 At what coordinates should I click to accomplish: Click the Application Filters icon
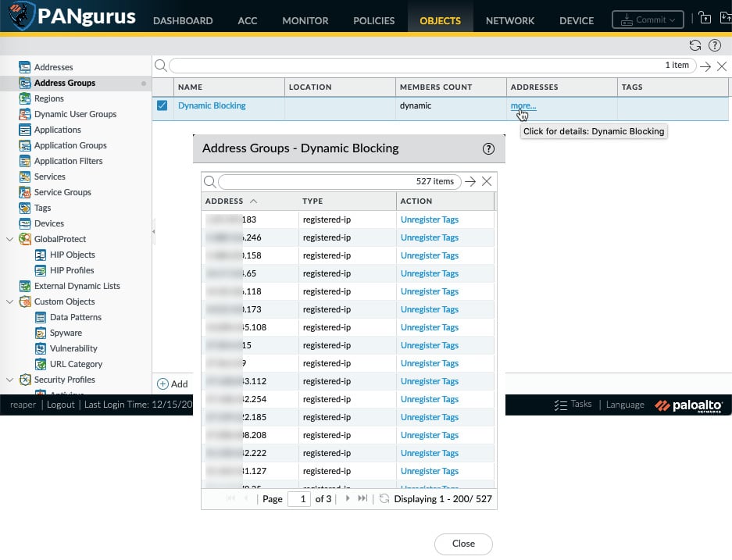coord(25,161)
